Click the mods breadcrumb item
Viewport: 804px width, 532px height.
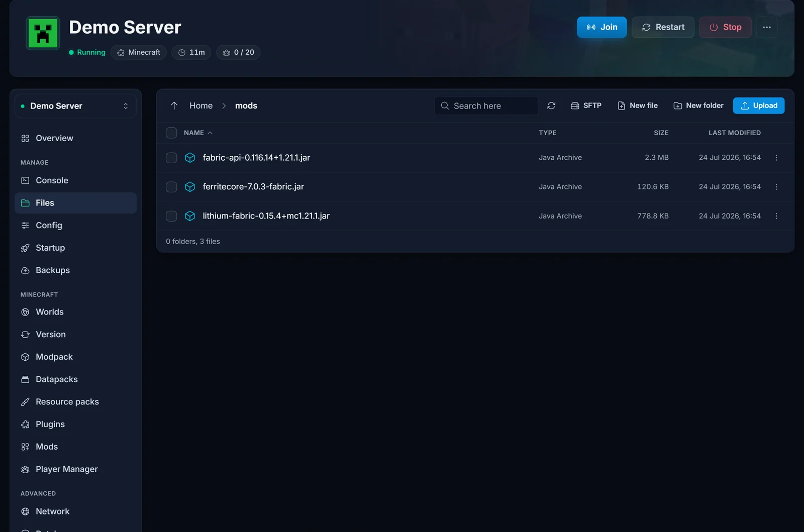click(246, 105)
